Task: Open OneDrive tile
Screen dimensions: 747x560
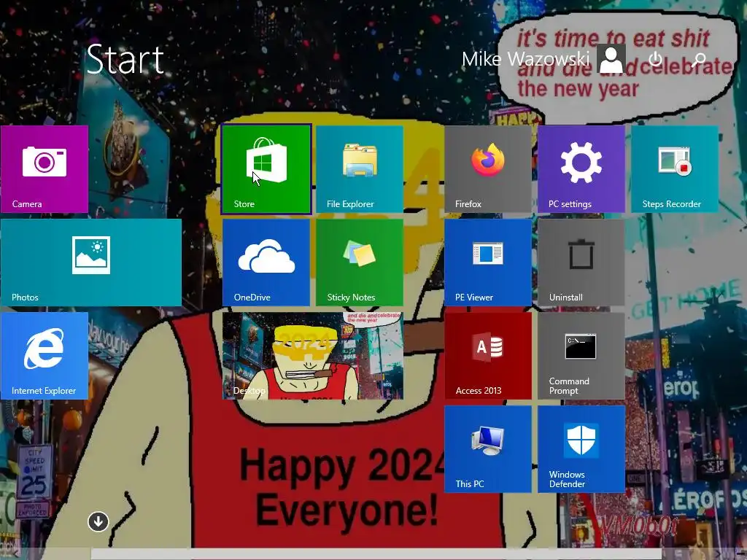Action: point(266,262)
